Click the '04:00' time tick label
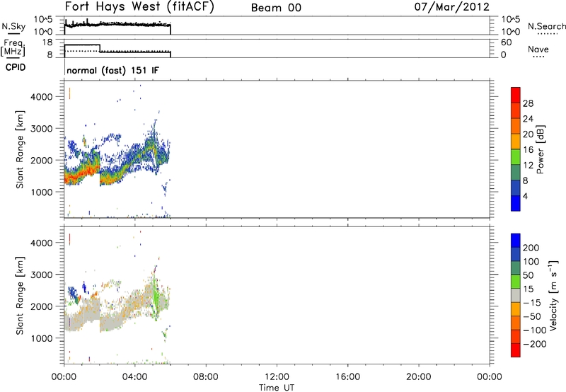Viewport: 566px width, 392px height. [x=134, y=377]
